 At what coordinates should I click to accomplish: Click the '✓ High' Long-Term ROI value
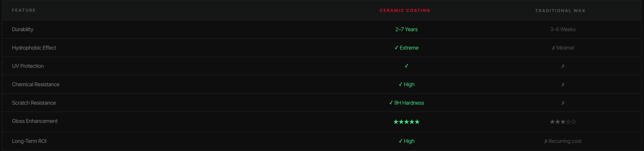406,141
